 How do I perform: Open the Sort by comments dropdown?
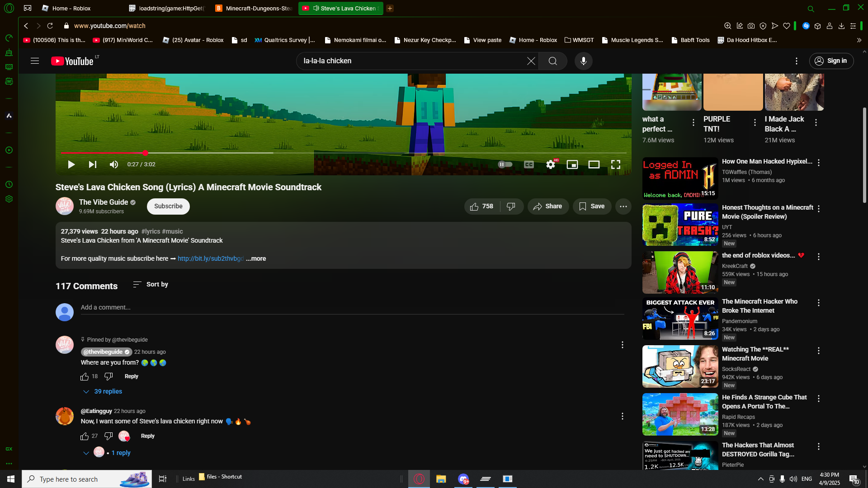pos(151,284)
